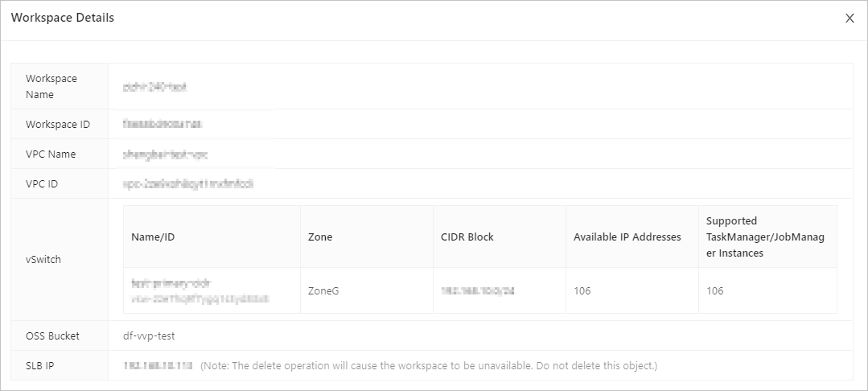Image resolution: width=868 pixels, height=391 pixels.
Task: Click the CIDR Block column header
Action: point(467,237)
